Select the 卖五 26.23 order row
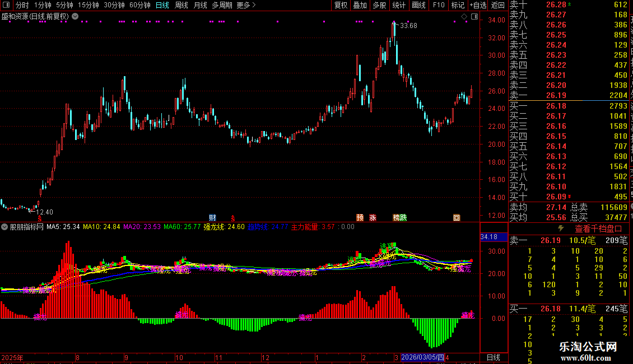The width and height of the screenshot is (633, 364). [x=569, y=55]
